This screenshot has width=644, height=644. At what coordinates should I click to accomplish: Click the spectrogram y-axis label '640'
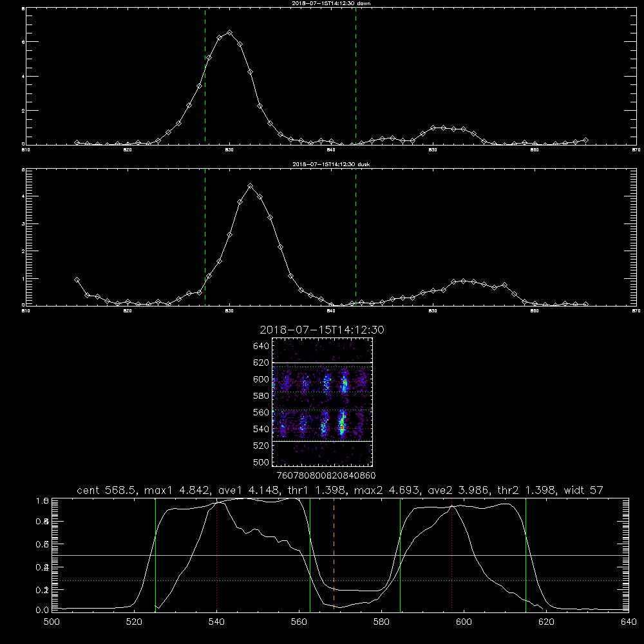(x=261, y=346)
